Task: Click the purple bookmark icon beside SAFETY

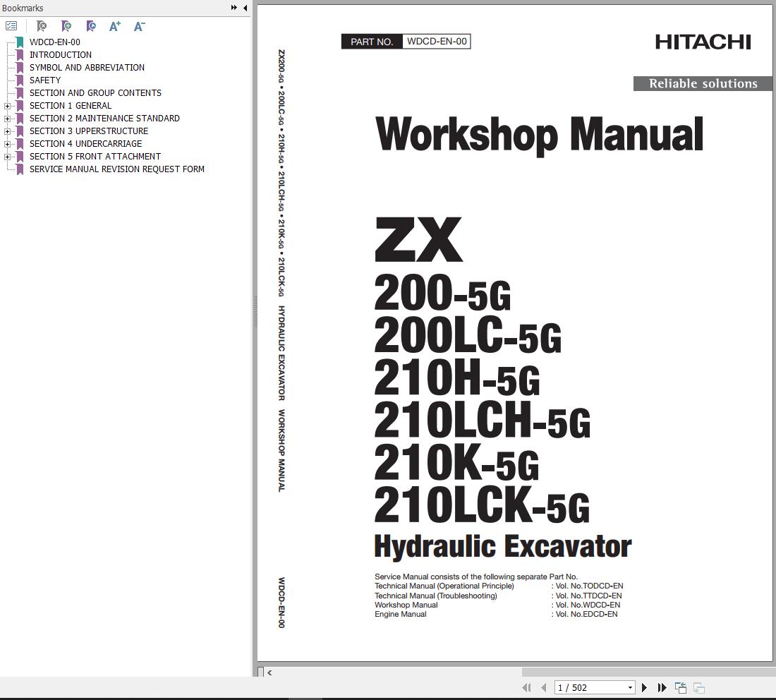Action: pyautogui.click(x=20, y=80)
